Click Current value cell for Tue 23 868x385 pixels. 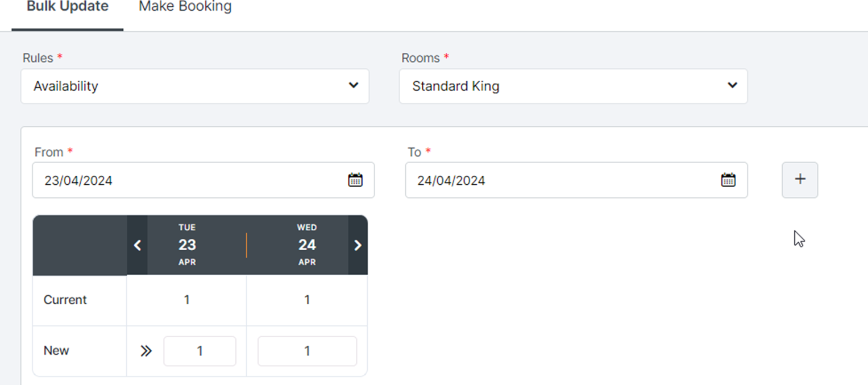[187, 300]
